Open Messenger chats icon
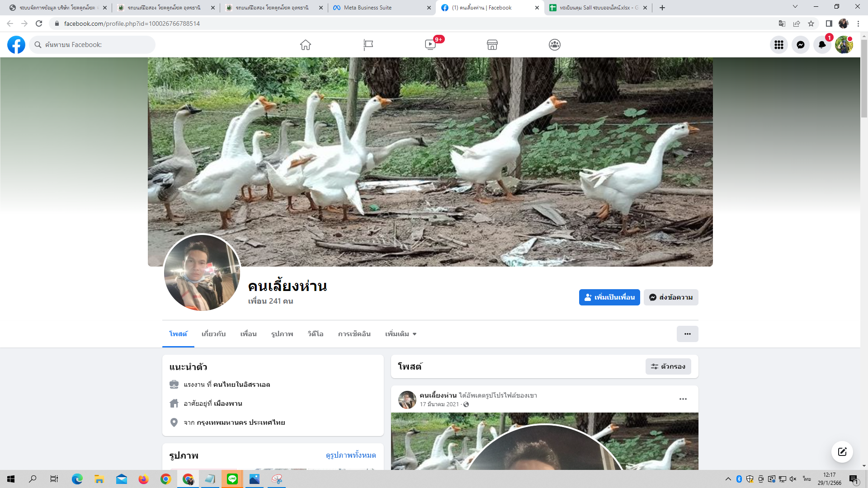868x488 pixels. tap(800, 45)
